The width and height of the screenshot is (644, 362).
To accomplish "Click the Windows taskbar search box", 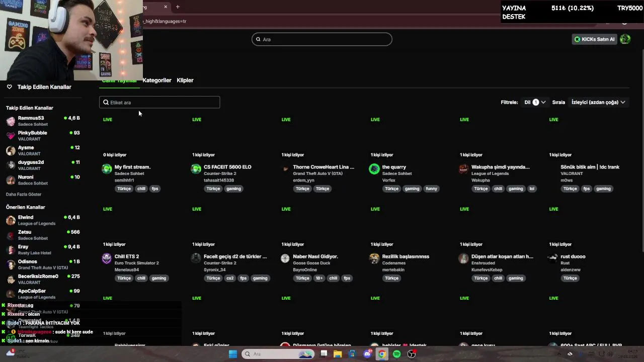I will (x=278, y=354).
